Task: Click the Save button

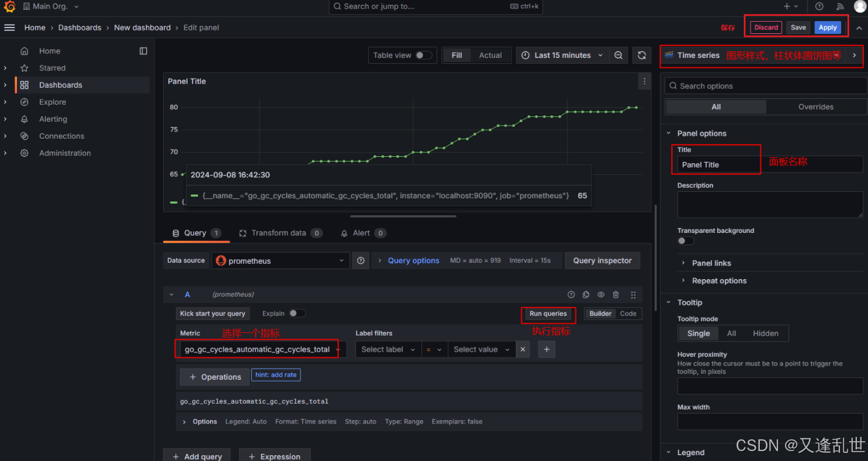Action: coord(798,27)
